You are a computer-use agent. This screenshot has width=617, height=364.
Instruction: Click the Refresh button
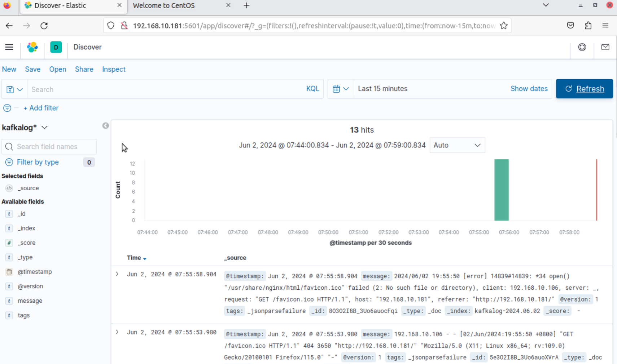click(x=584, y=89)
